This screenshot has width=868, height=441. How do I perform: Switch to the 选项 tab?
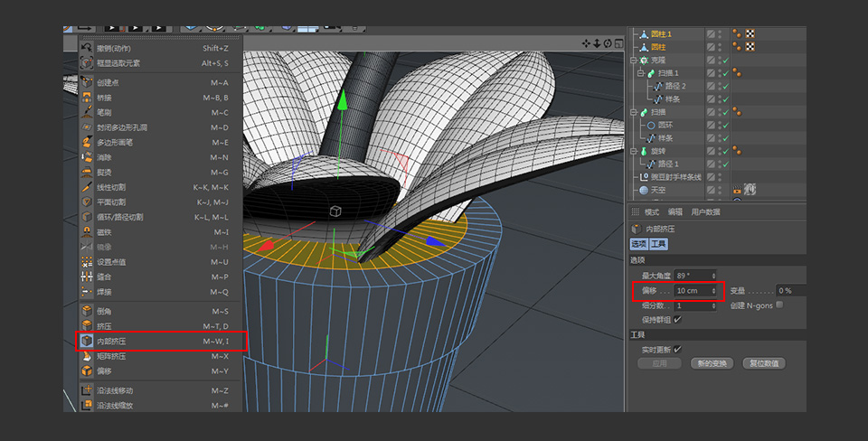pos(639,244)
